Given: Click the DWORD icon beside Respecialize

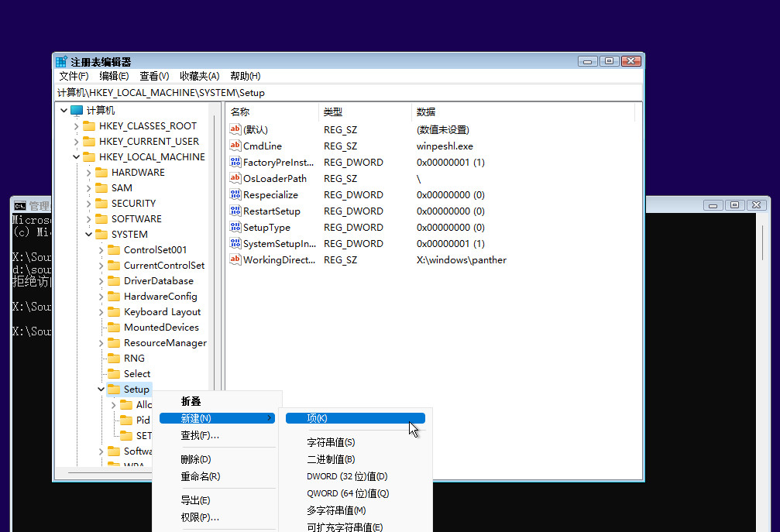Looking at the screenshot, I should (235, 194).
